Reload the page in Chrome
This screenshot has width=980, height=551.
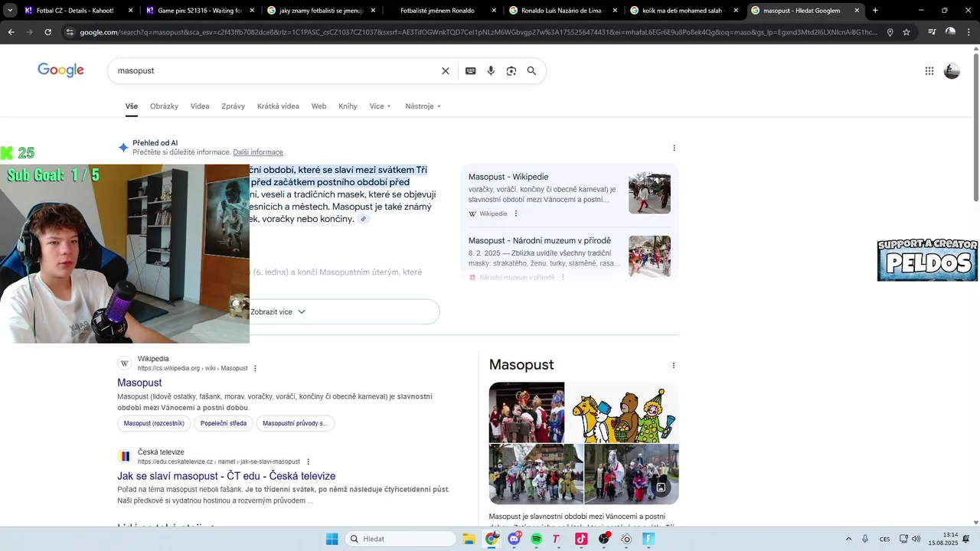(x=48, y=32)
